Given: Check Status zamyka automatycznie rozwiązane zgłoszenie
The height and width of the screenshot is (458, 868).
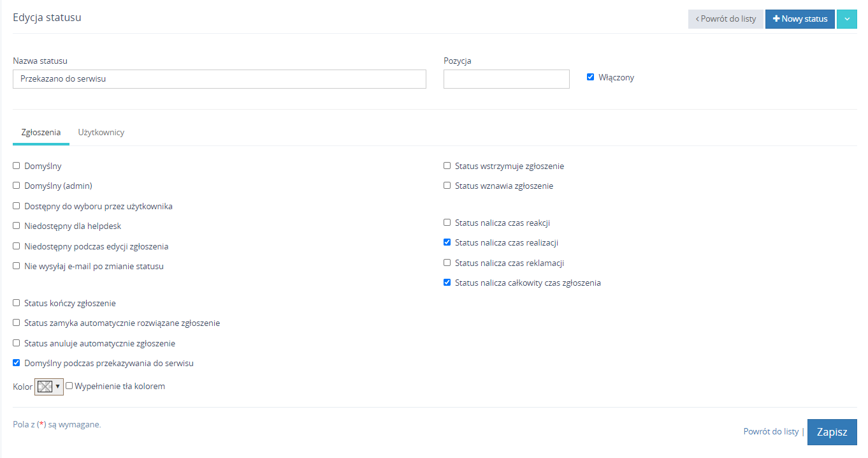Looking at the screenshot, I should pyautogui.click(x=17, y=323).
